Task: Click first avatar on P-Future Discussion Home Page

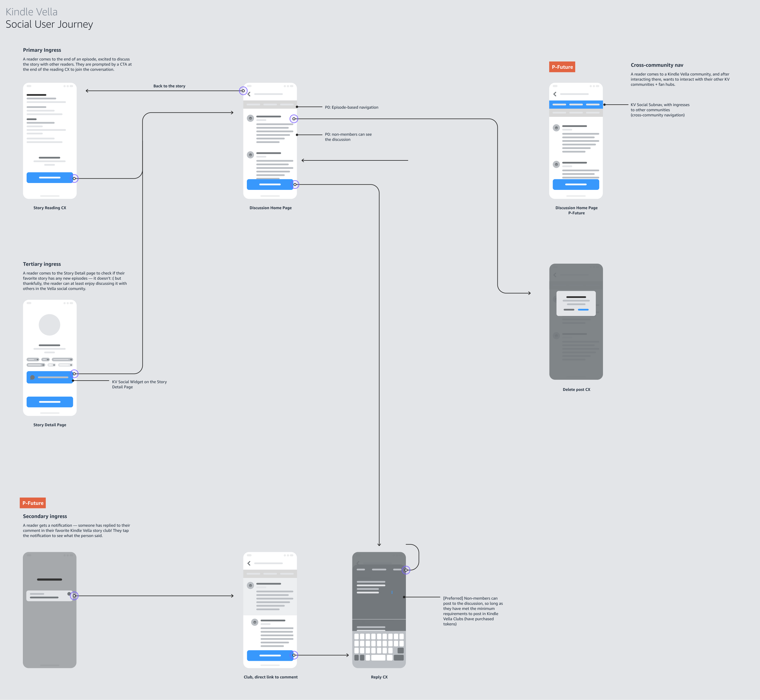Action: point(556,128)
